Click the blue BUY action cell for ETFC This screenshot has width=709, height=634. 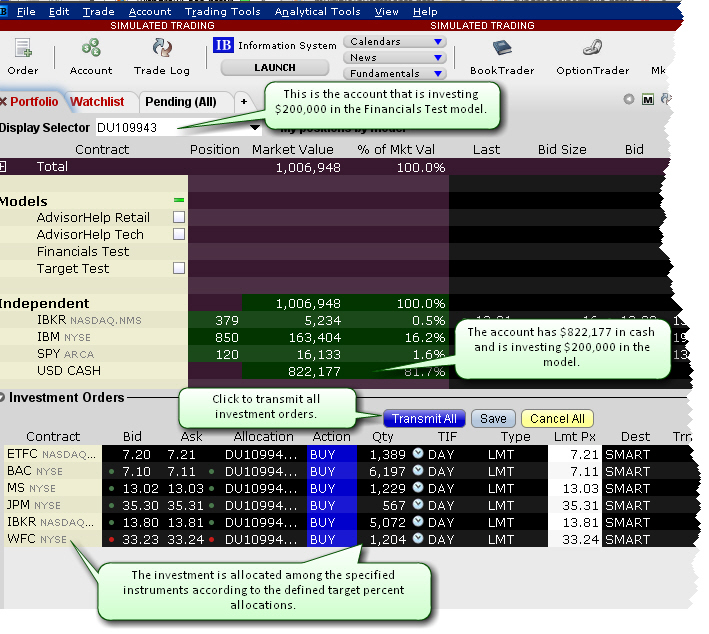[331, 454]
